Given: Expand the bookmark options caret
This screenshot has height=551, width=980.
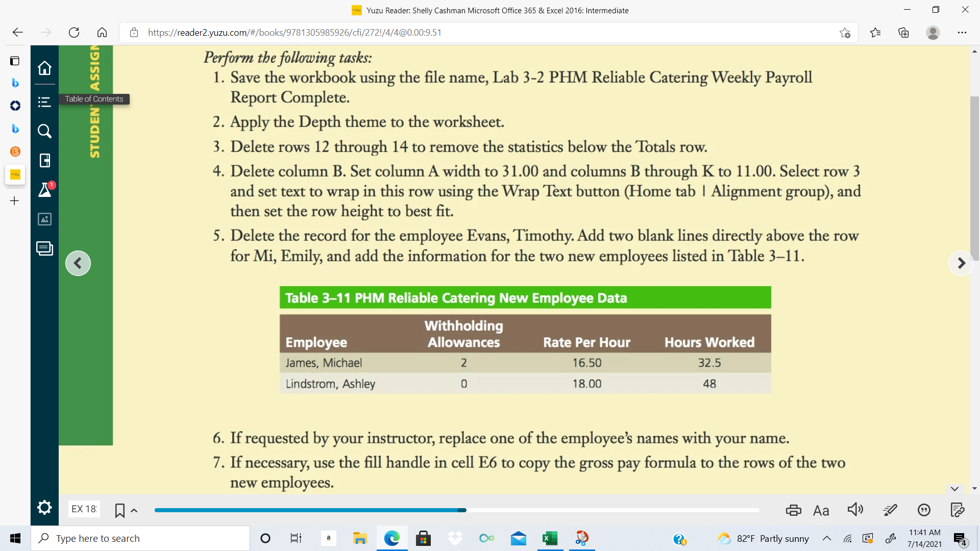Looking at the screenshot, I should pos(134,510).
